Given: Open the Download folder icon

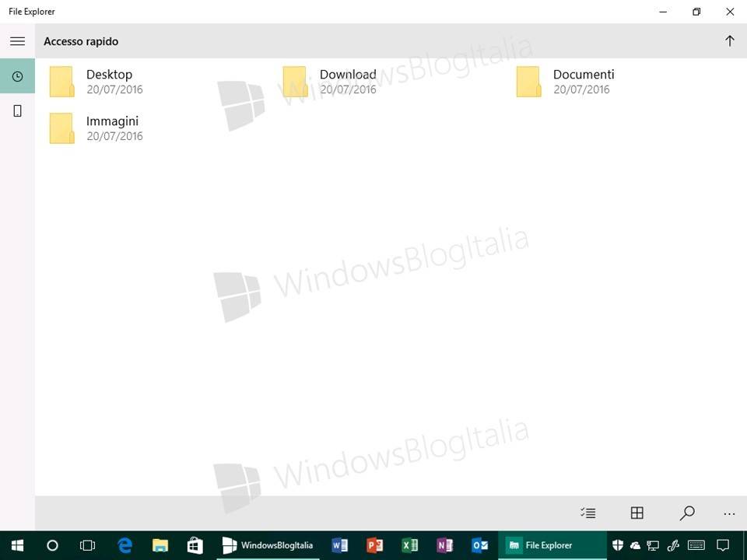Looking at the screenshot, I should tap(296, 82).
